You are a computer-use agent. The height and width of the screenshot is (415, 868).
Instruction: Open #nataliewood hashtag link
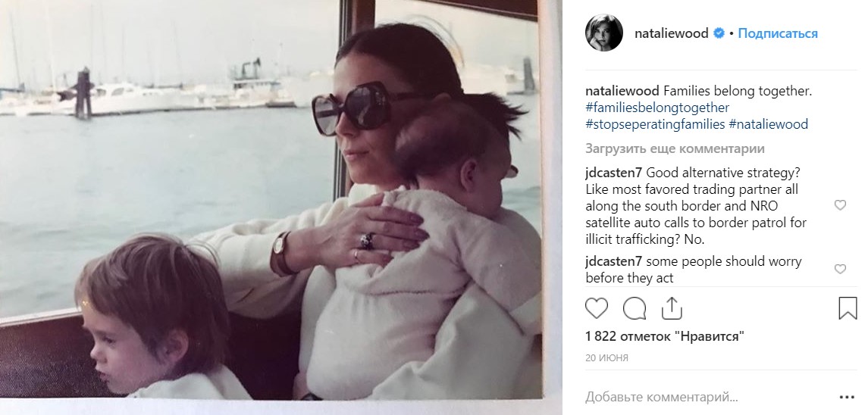pyautogui.click(x=769, y=124)
